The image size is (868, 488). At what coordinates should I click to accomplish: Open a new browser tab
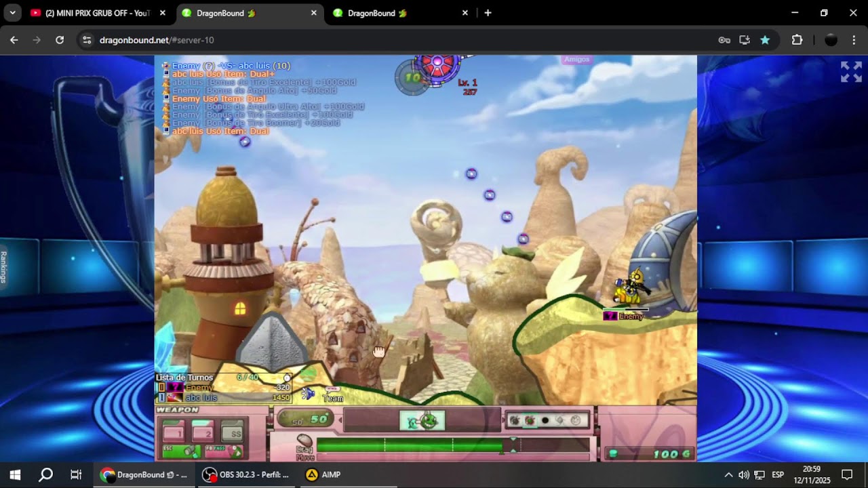[x=488, y=13]
